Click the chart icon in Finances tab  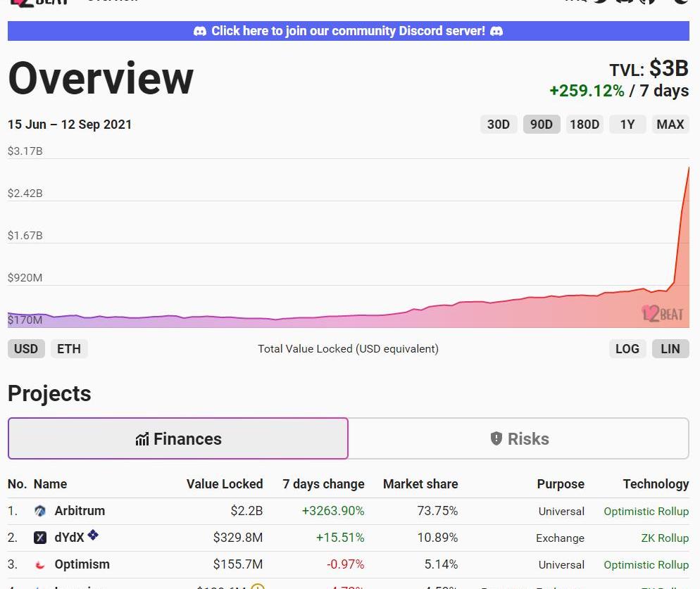click(142, 440)
